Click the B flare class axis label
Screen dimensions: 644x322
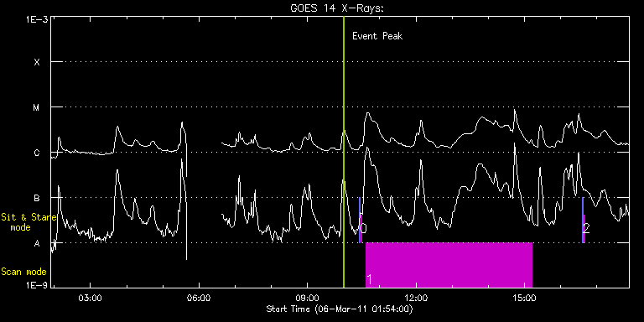pyautogui.click(x=37, y=199)
